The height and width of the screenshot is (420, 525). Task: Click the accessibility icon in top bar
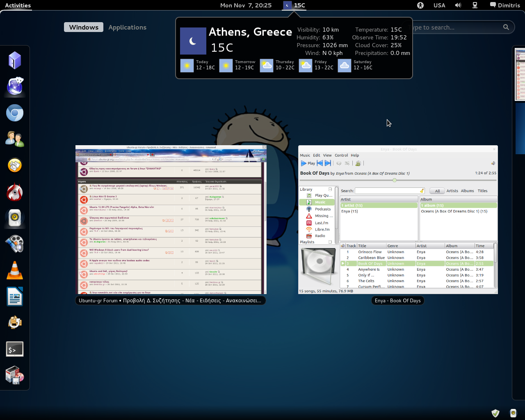(x=420, y=5)
